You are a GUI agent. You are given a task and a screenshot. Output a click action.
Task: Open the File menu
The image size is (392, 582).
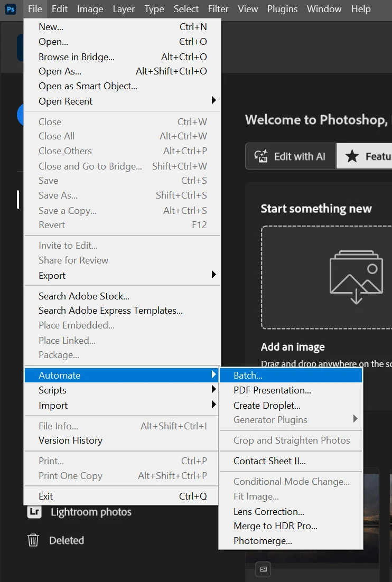coord(35,9)
